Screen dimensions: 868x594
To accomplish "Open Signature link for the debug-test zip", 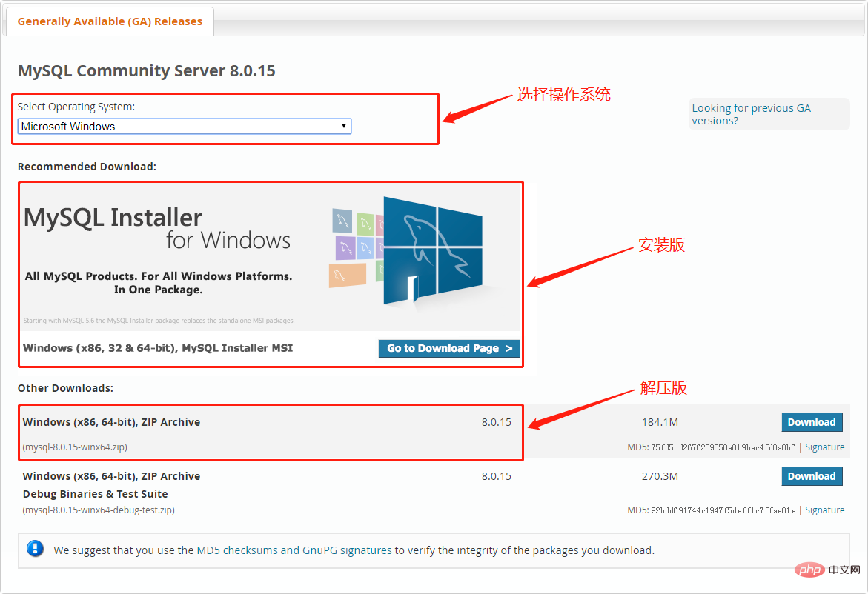I will pyautogui.click(x=824, y=510).
